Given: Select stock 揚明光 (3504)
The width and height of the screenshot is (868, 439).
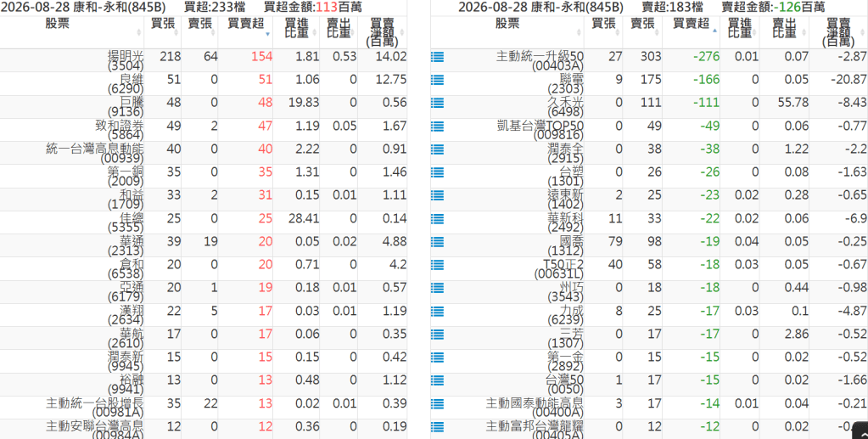Looking at the screenshot, I should pos(126,61).
